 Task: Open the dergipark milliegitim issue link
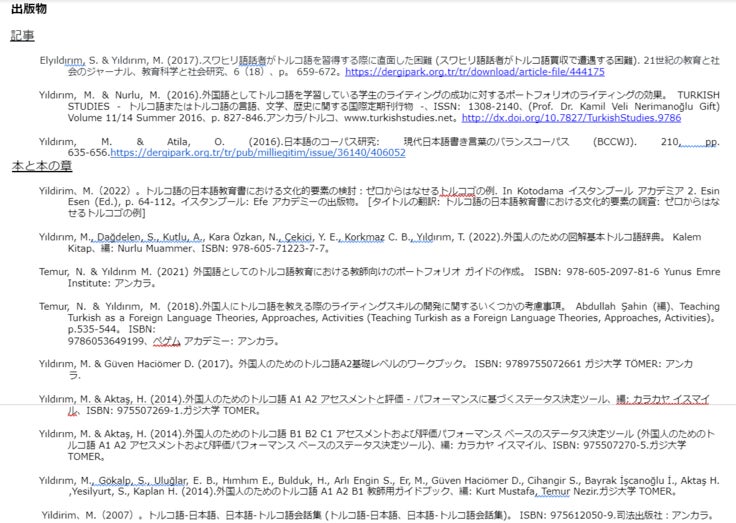click(257, 153)
